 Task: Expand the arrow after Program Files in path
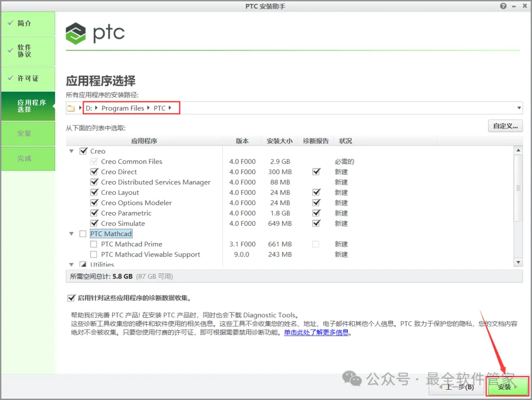148,108
